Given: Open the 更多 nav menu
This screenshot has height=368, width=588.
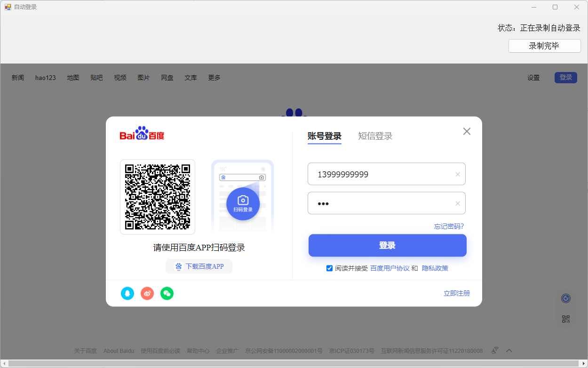Looking at the screenshot, I should click(214, 78).
